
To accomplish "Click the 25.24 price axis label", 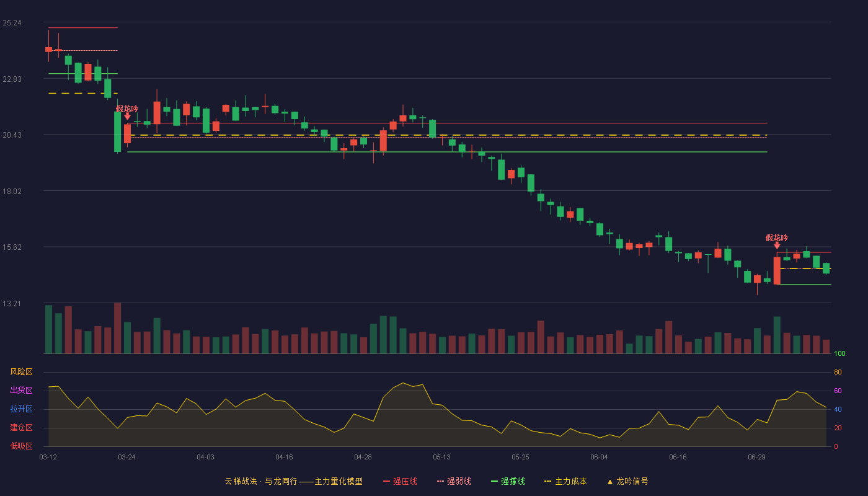I will pyautogui.click(x=12, y=23).
